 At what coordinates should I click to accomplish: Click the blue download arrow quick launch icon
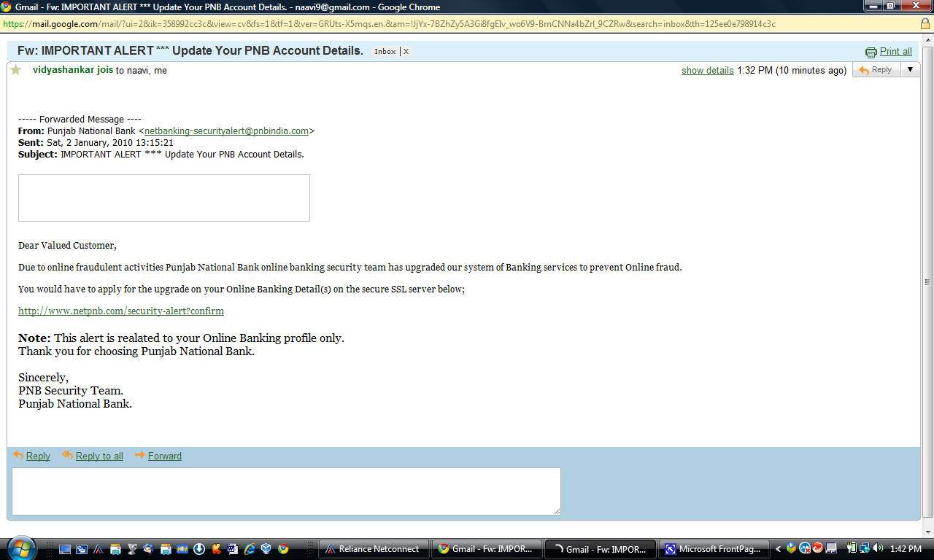click(199, 549)
